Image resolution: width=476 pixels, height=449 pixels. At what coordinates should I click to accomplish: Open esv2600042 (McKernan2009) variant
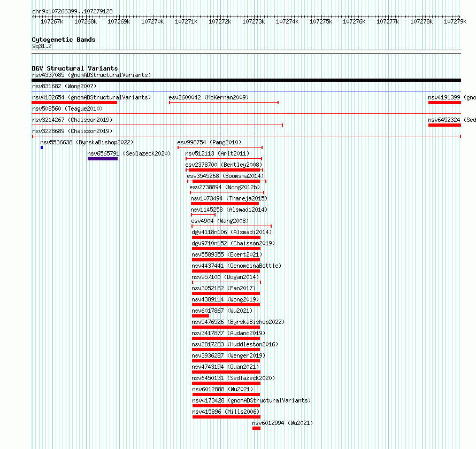tap(209, 97)
